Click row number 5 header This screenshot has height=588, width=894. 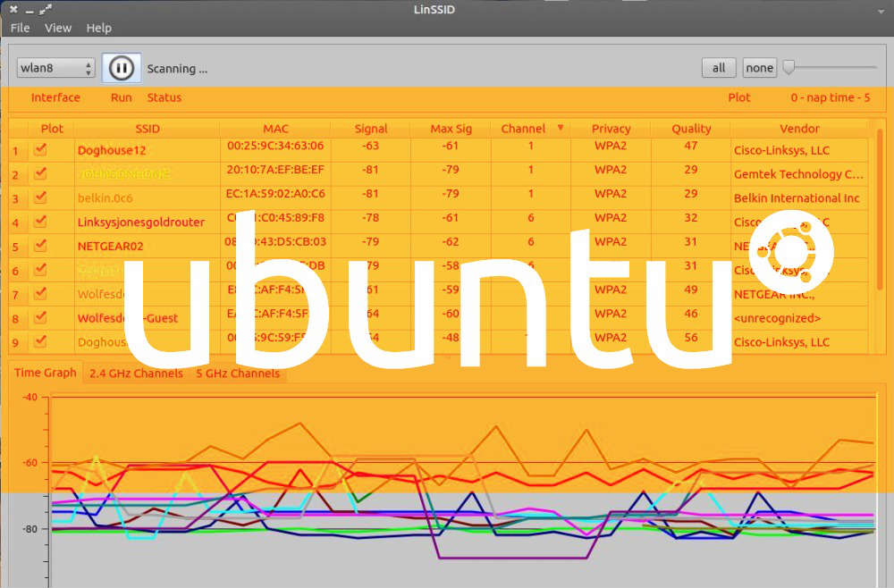pos(15,247)
